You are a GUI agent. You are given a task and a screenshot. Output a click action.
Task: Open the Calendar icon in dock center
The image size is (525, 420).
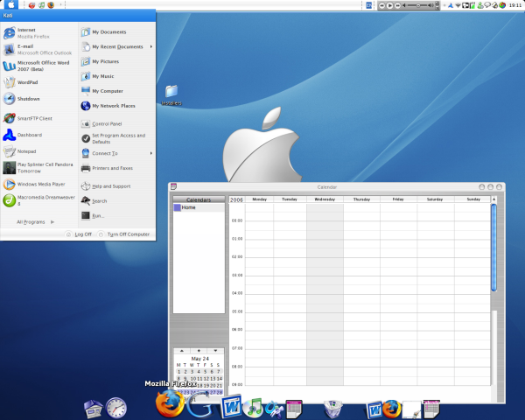pyautogui.click(x=294, y=409)
